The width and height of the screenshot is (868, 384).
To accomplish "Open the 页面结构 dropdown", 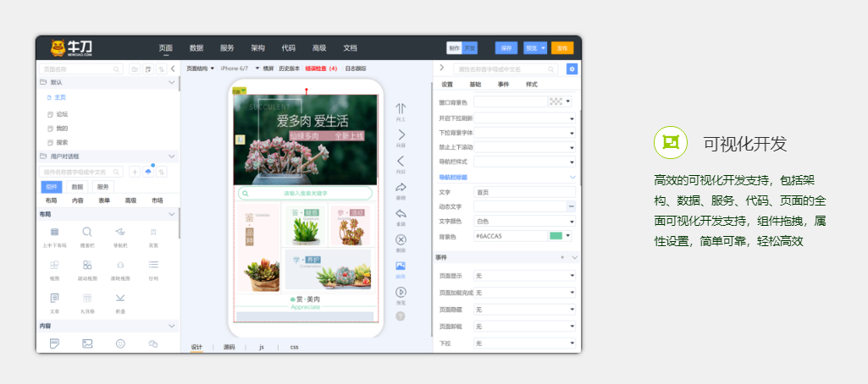I will (200, 69).
